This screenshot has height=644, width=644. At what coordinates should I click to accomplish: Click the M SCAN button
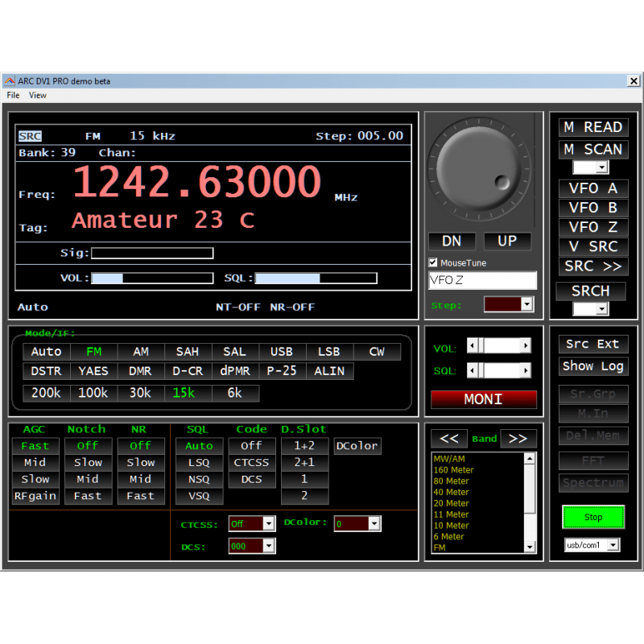(x=593, y=150)
